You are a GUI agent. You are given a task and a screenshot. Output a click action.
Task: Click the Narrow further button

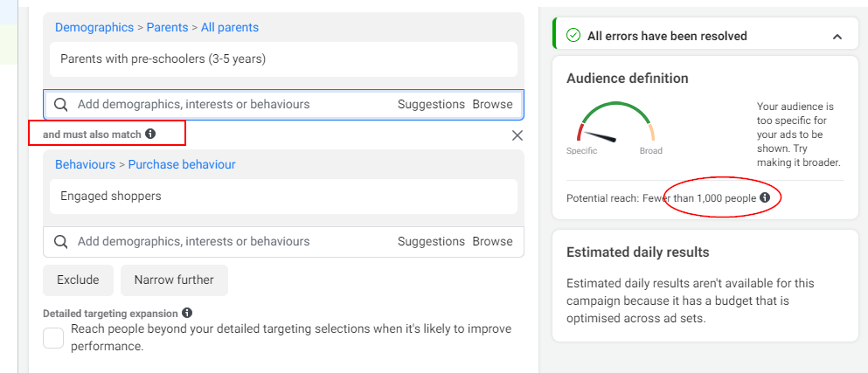[x=174, y=280]
